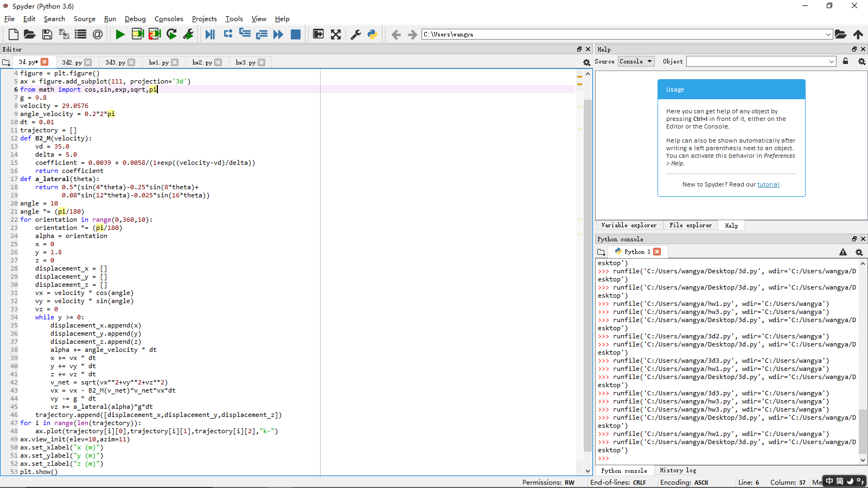Expand the working directory path dropdown
Viewport: 868px width, 488px height.
pos(828,35)
